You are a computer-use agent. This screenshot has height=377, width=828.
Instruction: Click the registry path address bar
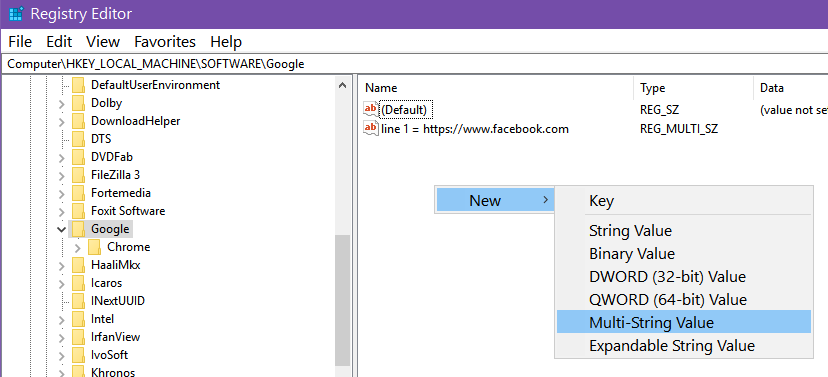(414, 64)
